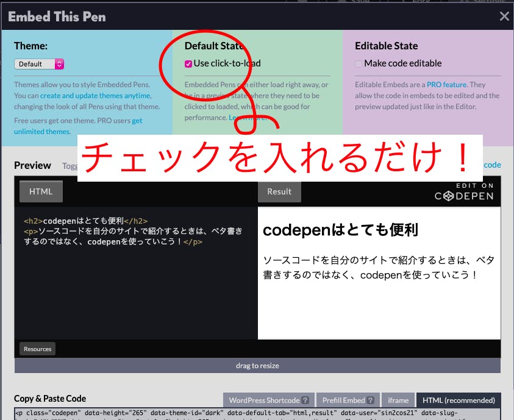Click the Resources button below the code
The image size is (514, 420).
coord(37,349)
